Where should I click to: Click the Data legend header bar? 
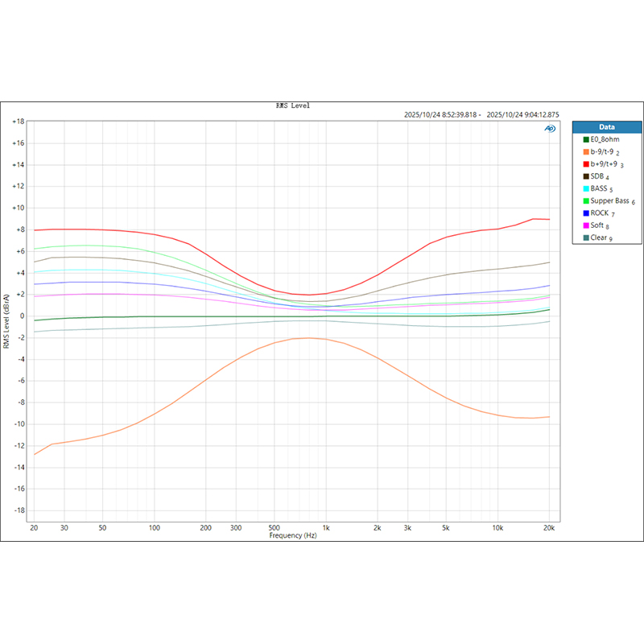click(607, 127)
